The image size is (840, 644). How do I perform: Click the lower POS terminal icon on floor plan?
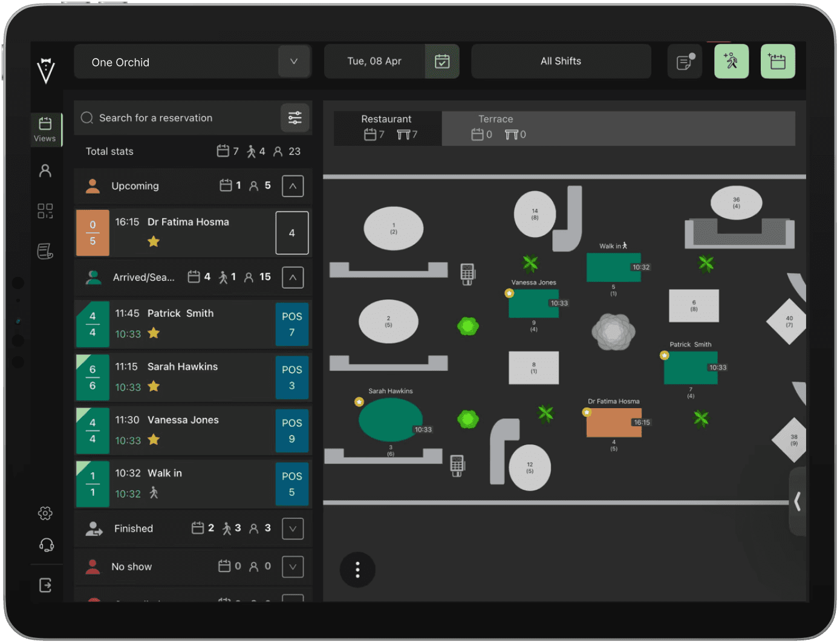(457, 466)
